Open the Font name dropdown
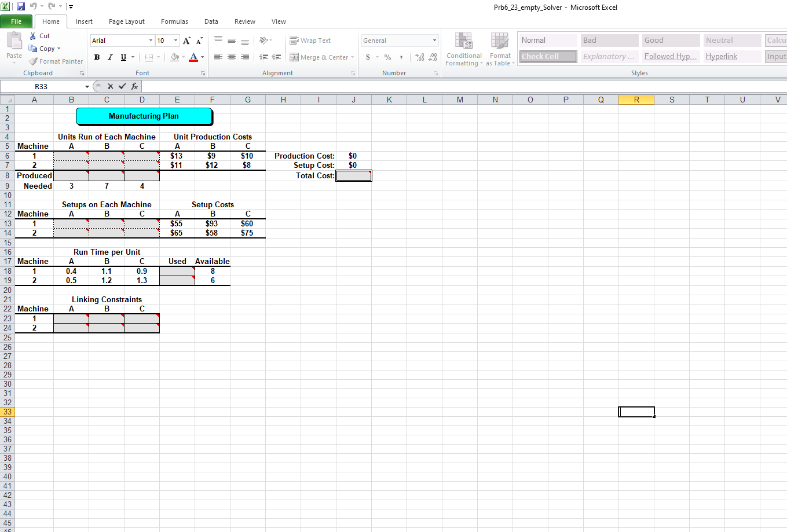The height and width of the screenshot is (532, 787). [x=150, y=40]
